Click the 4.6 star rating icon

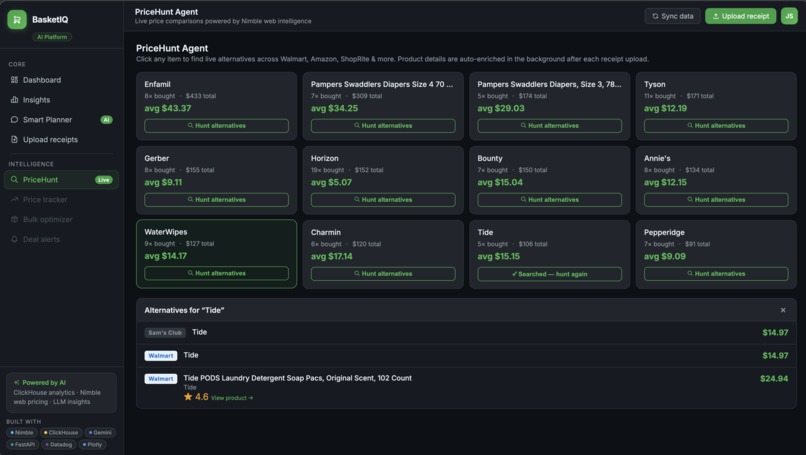188,397
